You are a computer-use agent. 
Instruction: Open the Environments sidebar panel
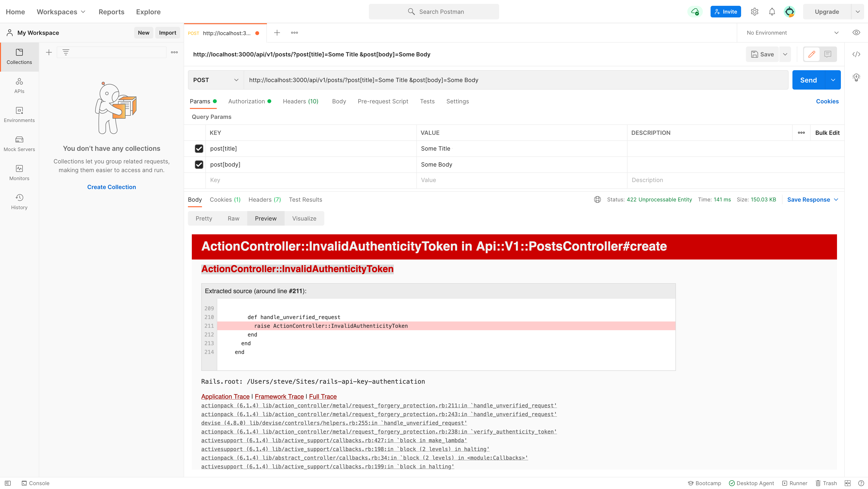(x=19, y=115)
